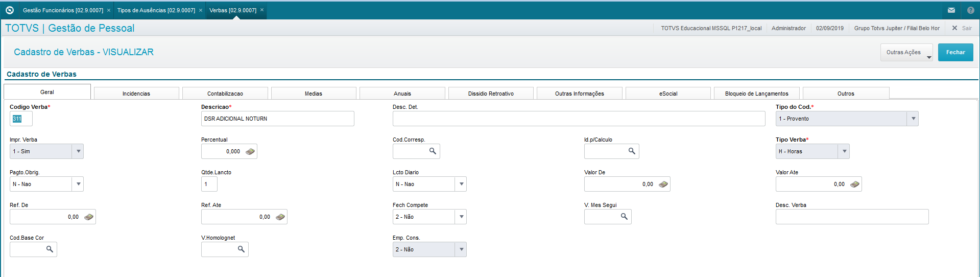
Task: Expand Pagto.Obrig. dropdown
Action: coord(78,184)
